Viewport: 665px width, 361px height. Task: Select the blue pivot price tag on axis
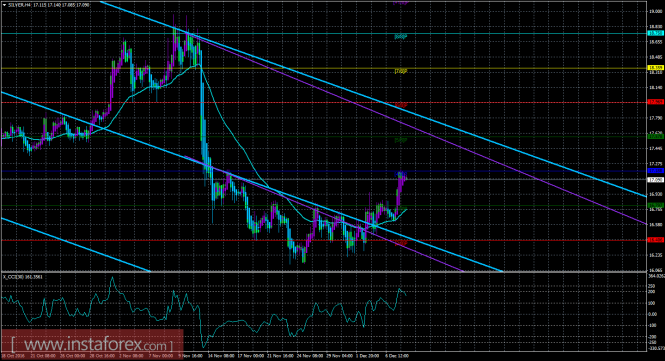point(655,171)
